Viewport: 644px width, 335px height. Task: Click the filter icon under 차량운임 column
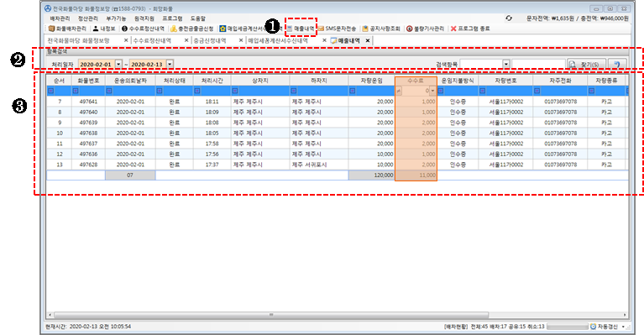[353, 91]
